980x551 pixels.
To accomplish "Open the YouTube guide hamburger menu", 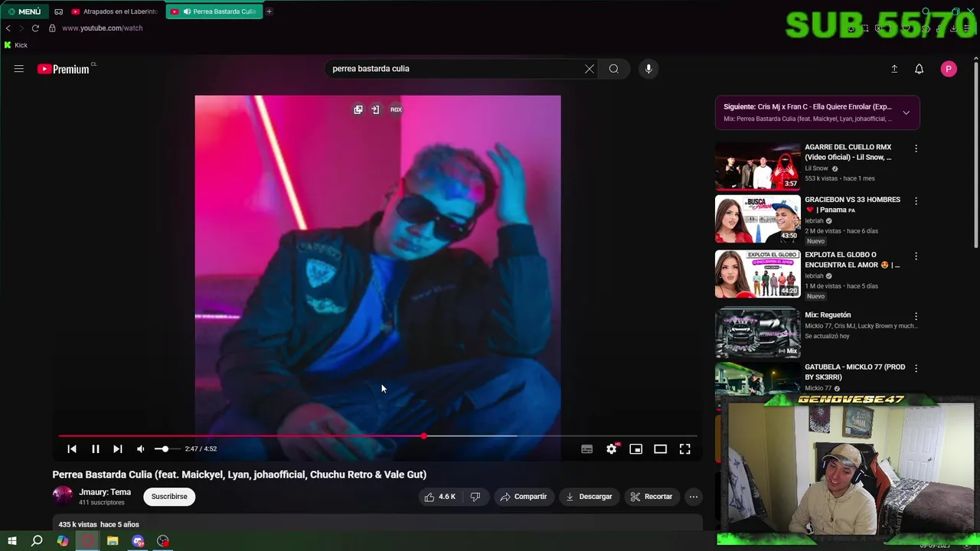I will click(x=18, y=69).
